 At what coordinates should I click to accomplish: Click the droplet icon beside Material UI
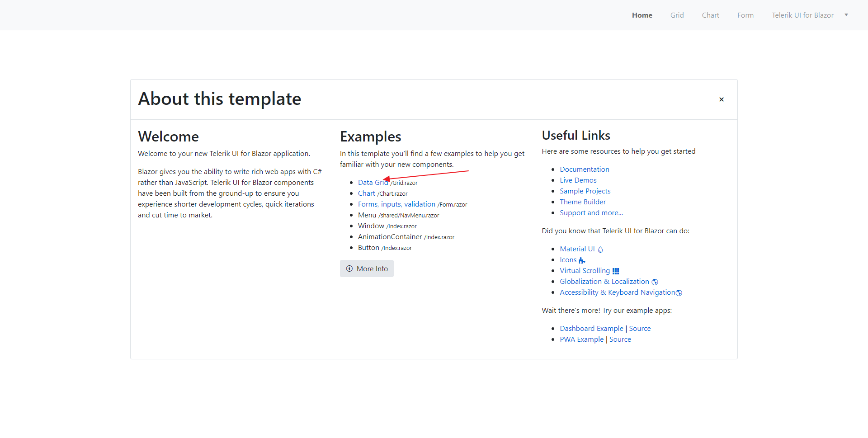click(x=600, y=250)
